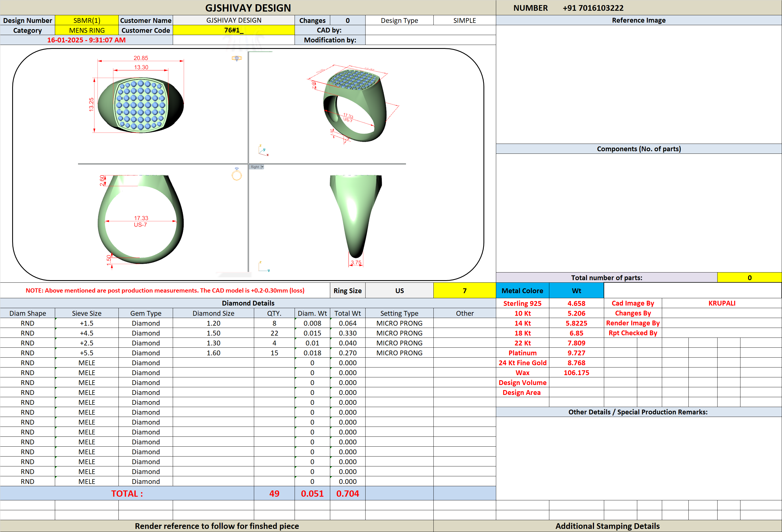Click the Right viewport title label
This screenshot has height=532, width=782.
[x=255, y=167]
